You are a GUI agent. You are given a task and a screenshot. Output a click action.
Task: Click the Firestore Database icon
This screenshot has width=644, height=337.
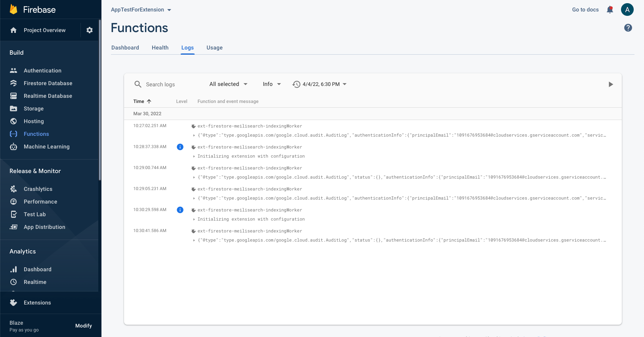pyautogui.click(x=13, y=83)
